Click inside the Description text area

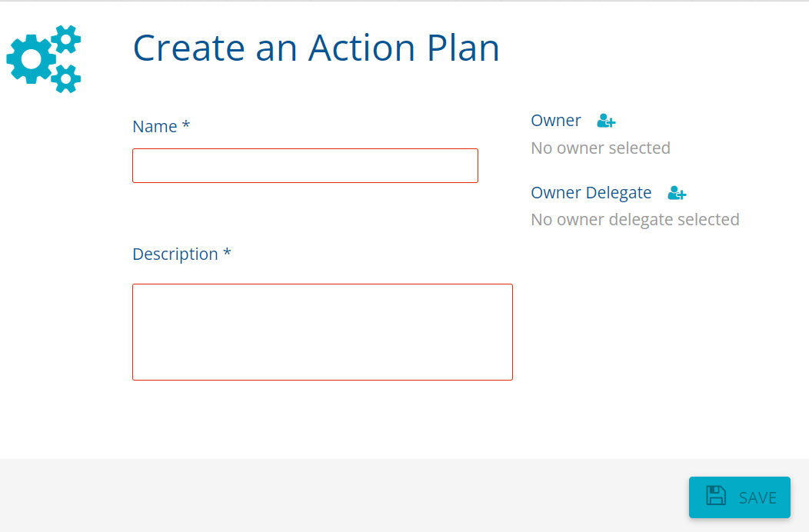[x=322, y=331]
